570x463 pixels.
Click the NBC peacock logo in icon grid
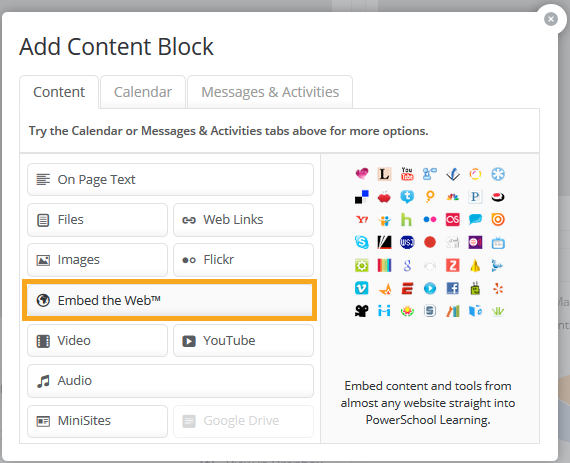coord(453,197)
